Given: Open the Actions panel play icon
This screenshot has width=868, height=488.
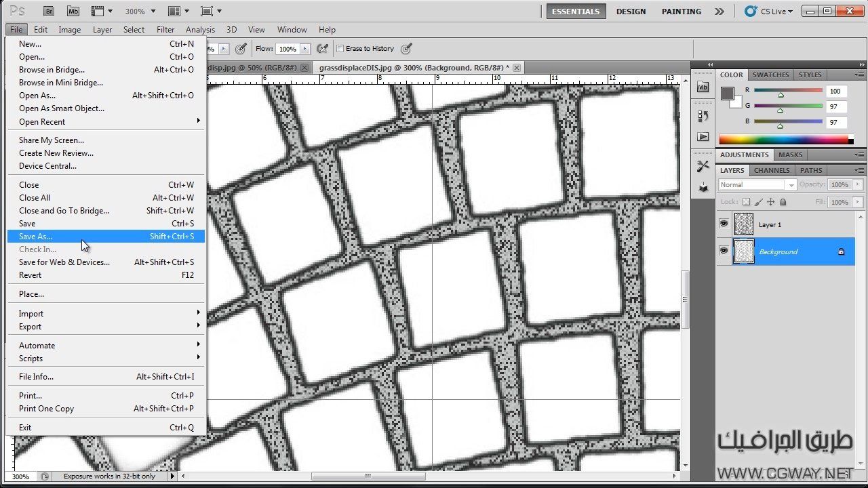Looking at the screenshot, I should pos(703,137).
